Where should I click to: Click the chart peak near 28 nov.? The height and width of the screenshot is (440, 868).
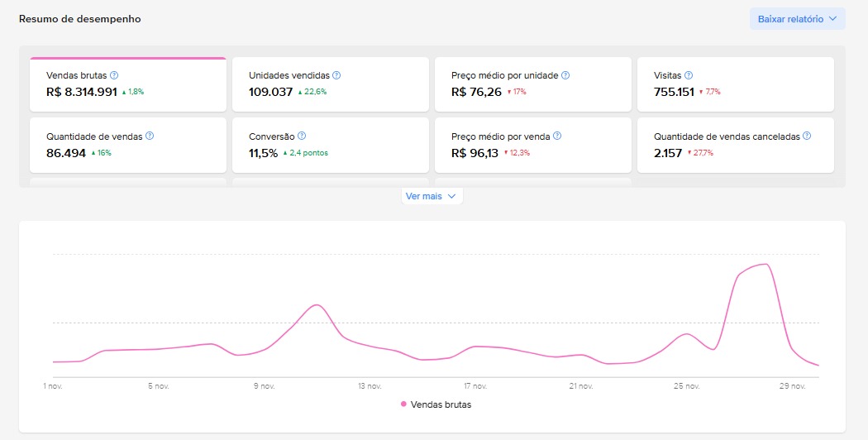coord(766,265)
